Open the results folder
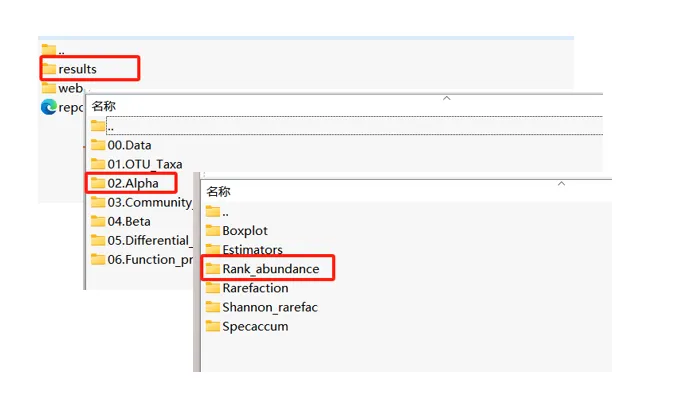This screenshot has height=396, width=674. pos(70,69)
